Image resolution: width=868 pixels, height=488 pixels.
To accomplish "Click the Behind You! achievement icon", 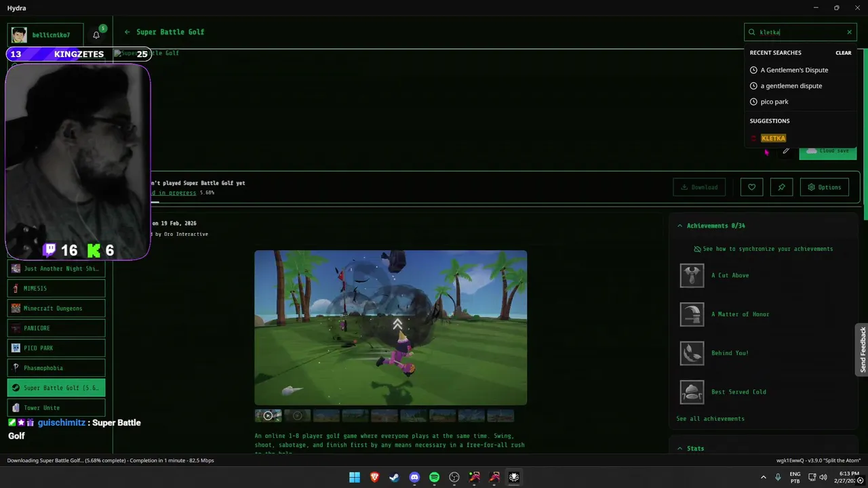I will pos(692,353).
